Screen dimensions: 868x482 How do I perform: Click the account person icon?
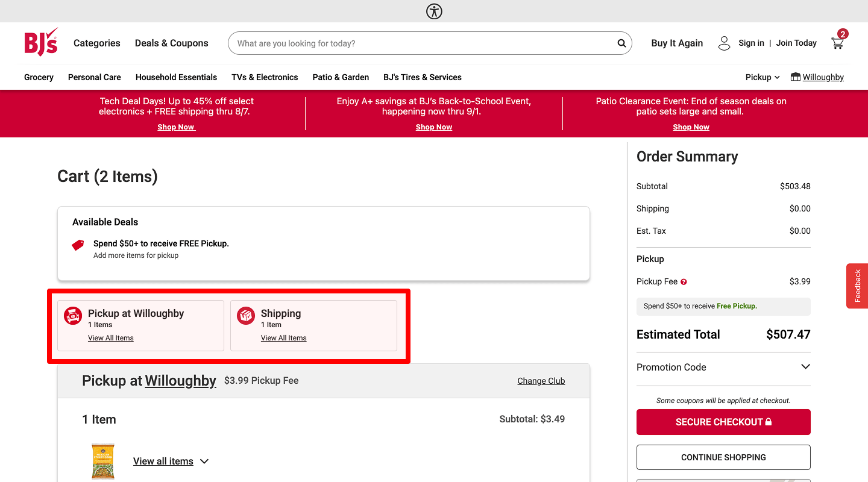723,43
